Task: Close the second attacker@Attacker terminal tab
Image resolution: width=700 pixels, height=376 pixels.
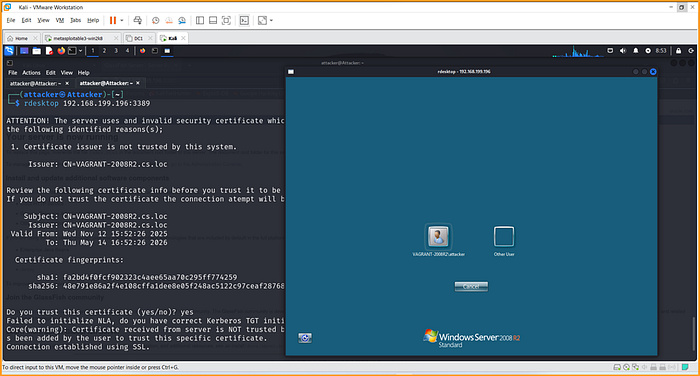Action: (x=138, y=83)
